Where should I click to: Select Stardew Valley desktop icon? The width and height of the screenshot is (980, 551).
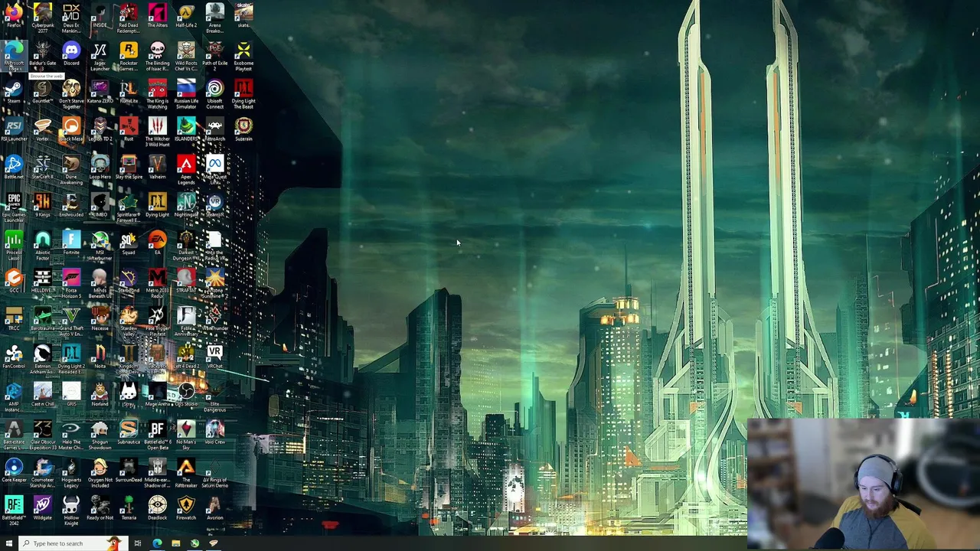[x=129, y=322]
